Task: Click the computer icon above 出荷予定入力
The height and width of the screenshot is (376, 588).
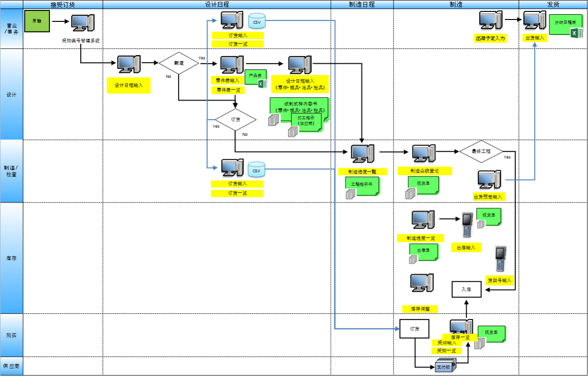Action: tap(491, 20)
